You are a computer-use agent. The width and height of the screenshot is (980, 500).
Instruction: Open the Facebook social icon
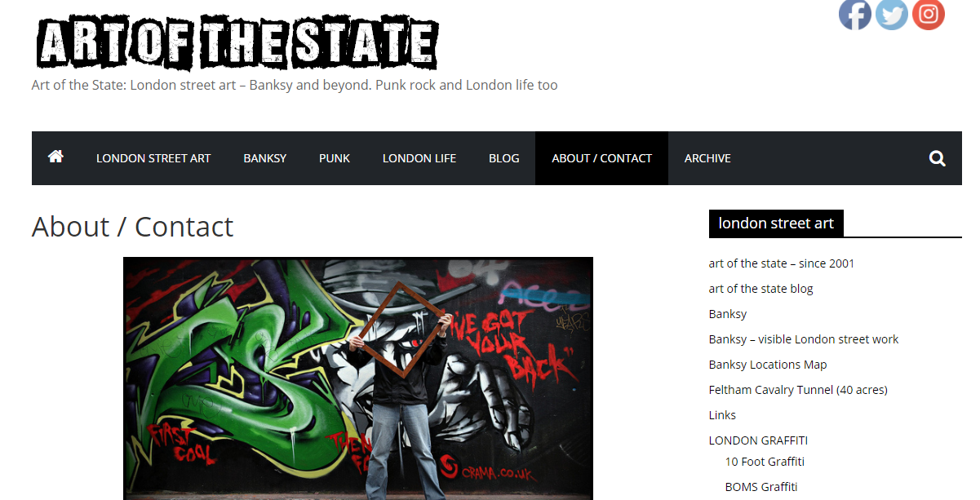pos(855,14)
